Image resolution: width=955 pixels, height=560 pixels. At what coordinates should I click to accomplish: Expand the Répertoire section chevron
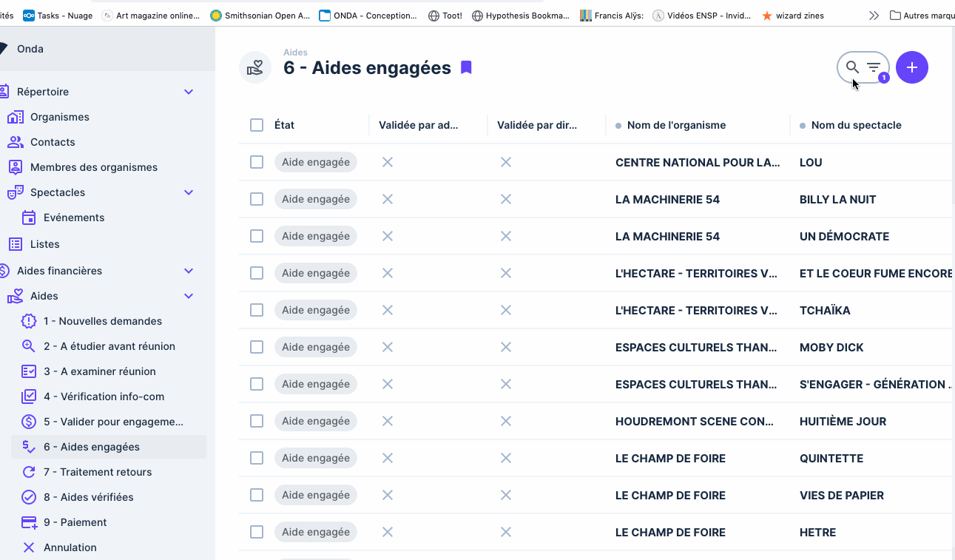(189, 92)
